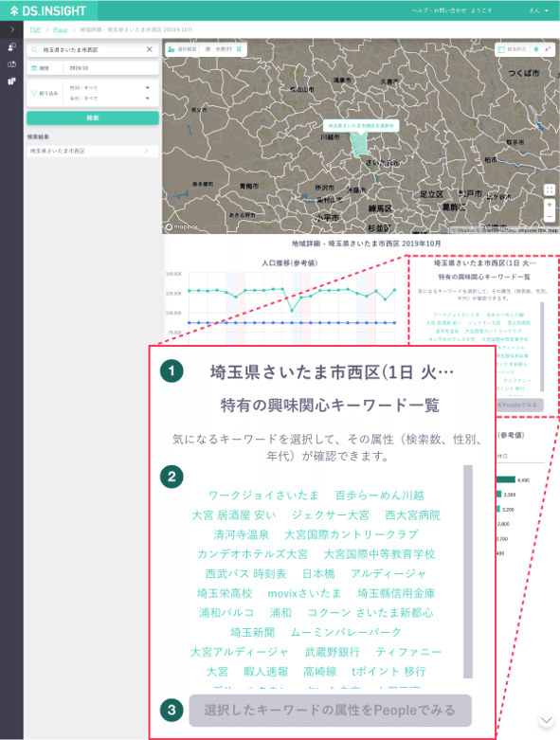Open ヘルプ・お問い合わせ in header
The image size is (560, 740).
click(x=439, y=10)
